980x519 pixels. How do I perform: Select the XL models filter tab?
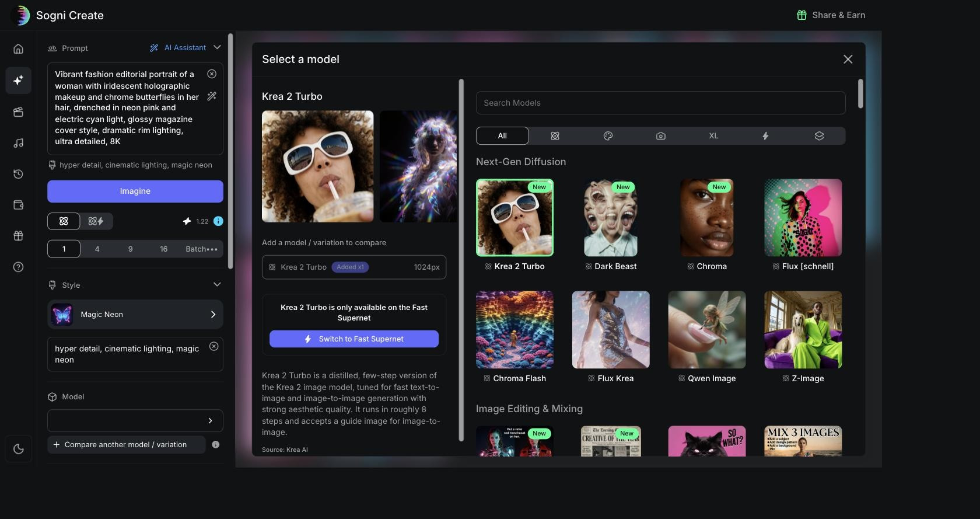coord(713,136)
